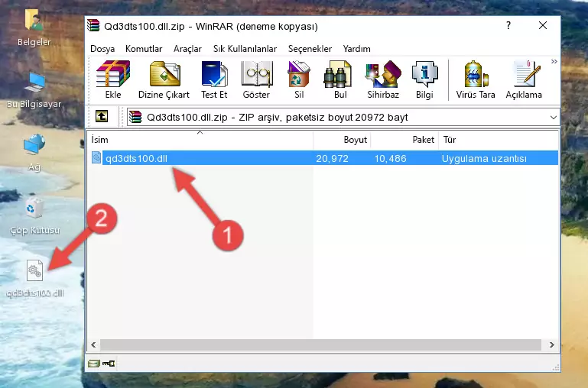Click horizontal scrollbar left arrow

93,344
